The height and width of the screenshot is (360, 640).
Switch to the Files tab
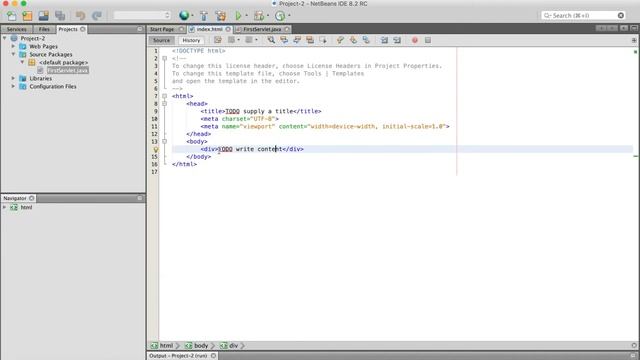44,29
